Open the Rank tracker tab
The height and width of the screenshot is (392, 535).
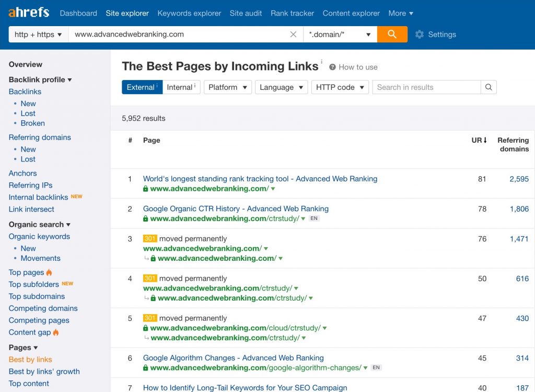coord(293,13)
